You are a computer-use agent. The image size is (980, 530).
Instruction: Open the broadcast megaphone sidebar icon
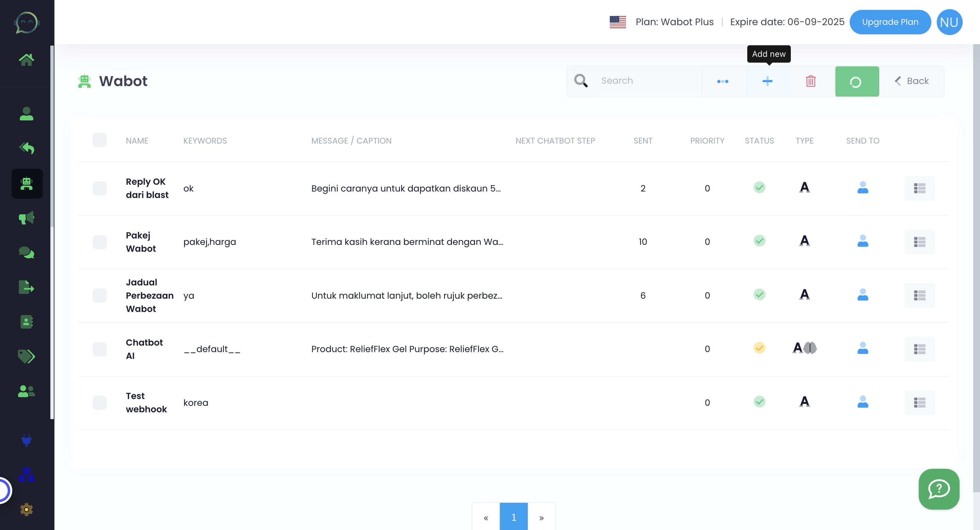26,218
